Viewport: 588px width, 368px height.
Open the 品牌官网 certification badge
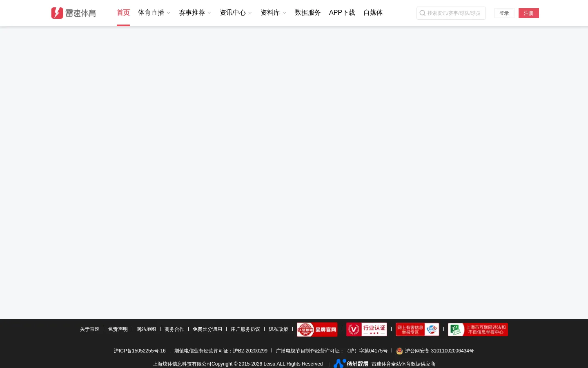click(x=317, y=330)
